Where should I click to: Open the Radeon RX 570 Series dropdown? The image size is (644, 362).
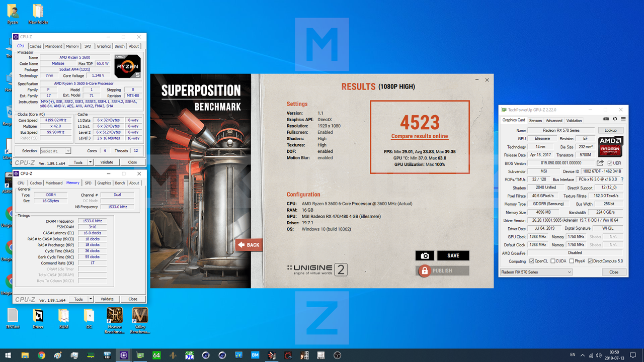(569, 271)
